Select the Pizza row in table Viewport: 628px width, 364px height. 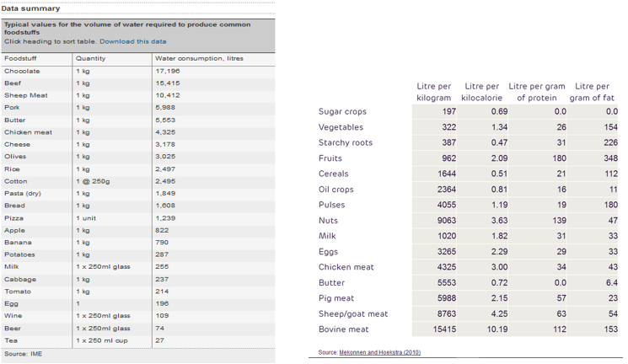14,218
